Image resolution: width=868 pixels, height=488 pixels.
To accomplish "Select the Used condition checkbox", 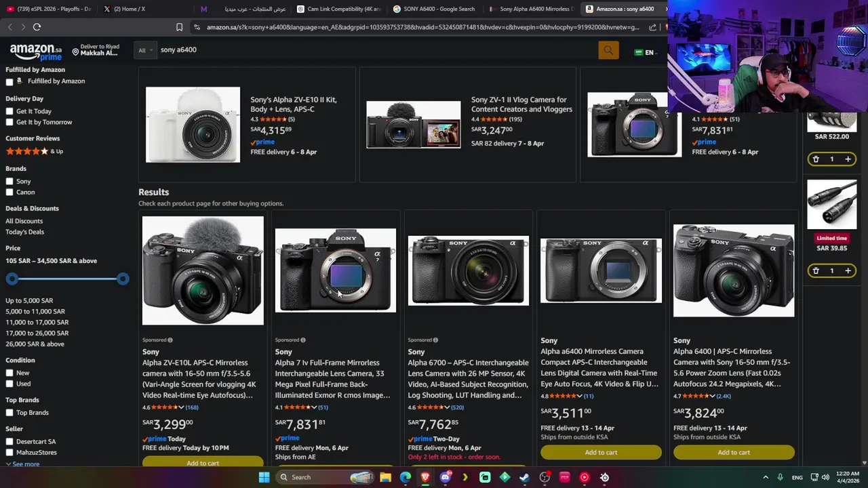I will (9, 384).
